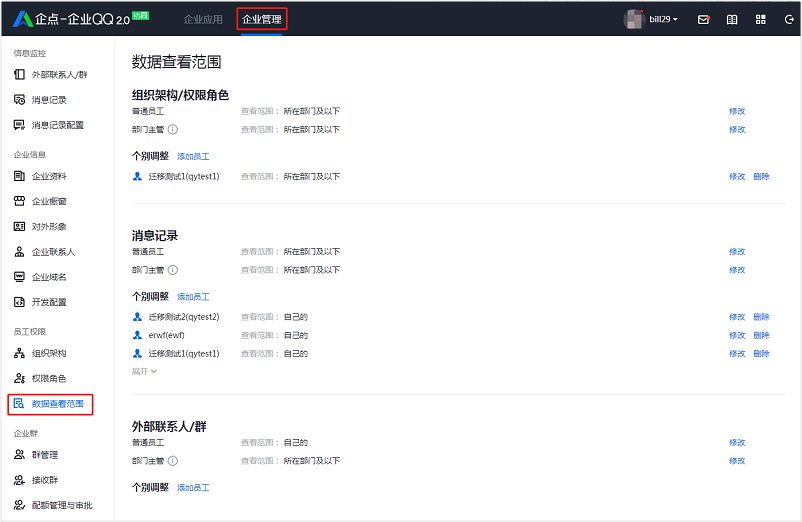Click the 数据查看范围 sidebar icon
Viewport: 802px width, 522px height.
pyautogui.click(x=19, y=404)
